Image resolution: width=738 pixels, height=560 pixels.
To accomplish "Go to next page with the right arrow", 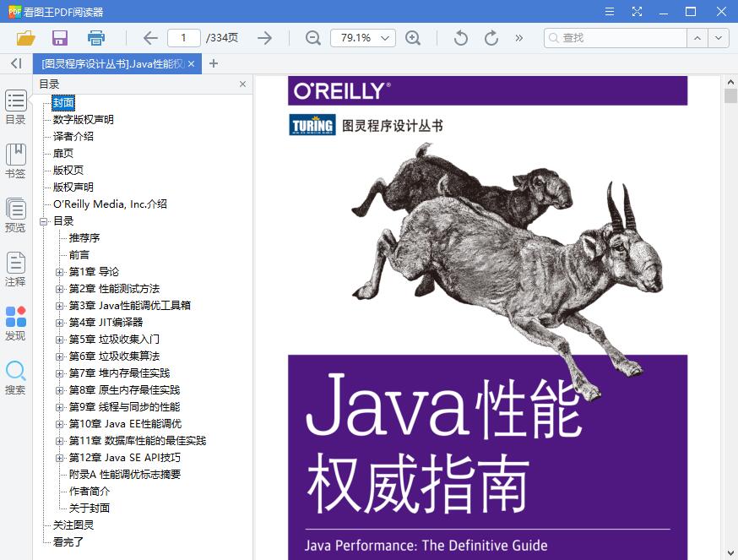I will (265, 38).
